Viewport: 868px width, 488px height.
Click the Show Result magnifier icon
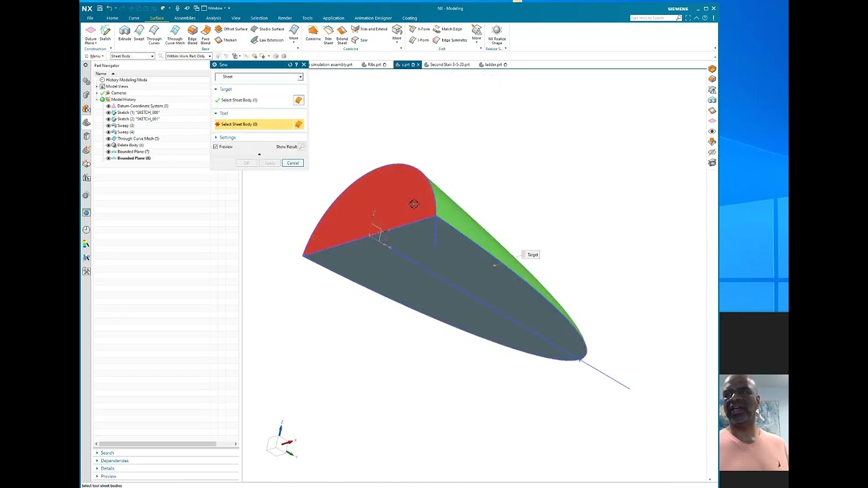click(302, 146)
